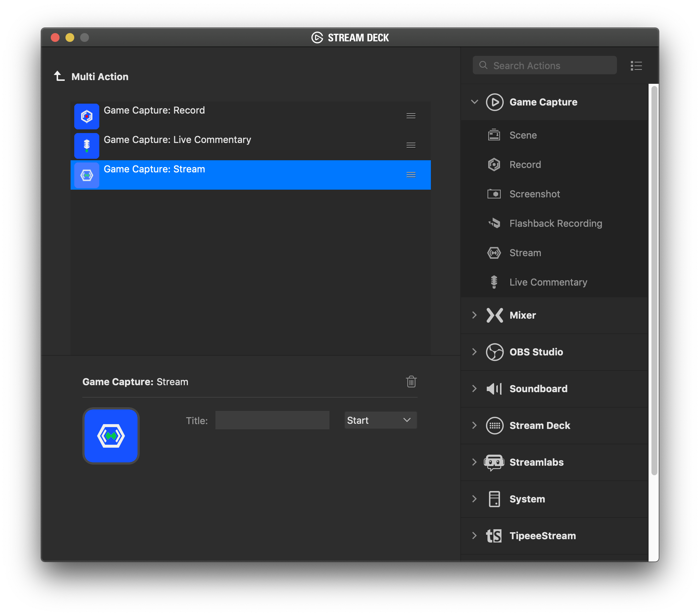
Task: Click the Mixer logo icon
Action: pos(494,315)
